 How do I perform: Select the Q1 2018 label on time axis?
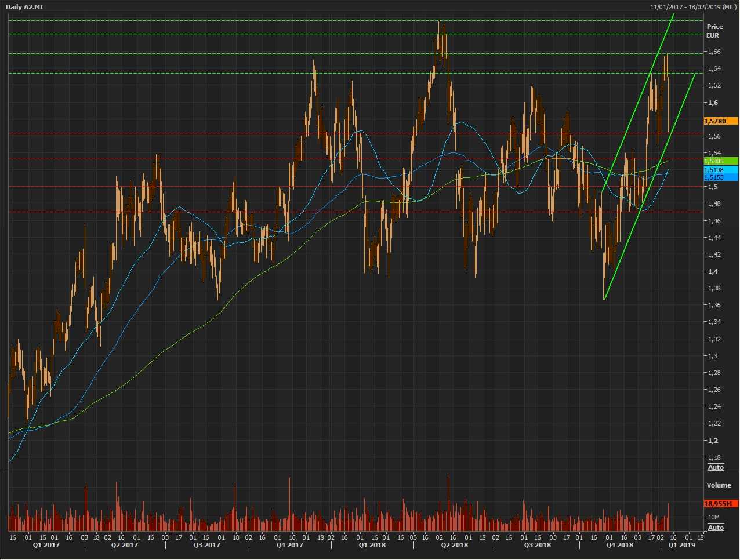372,545
